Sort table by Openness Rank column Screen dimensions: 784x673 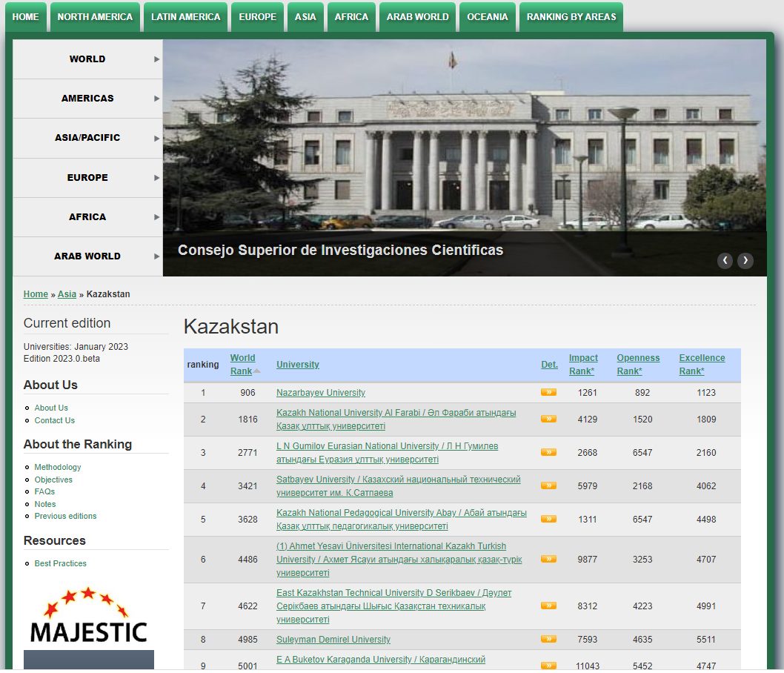click(x=638, y=365)
